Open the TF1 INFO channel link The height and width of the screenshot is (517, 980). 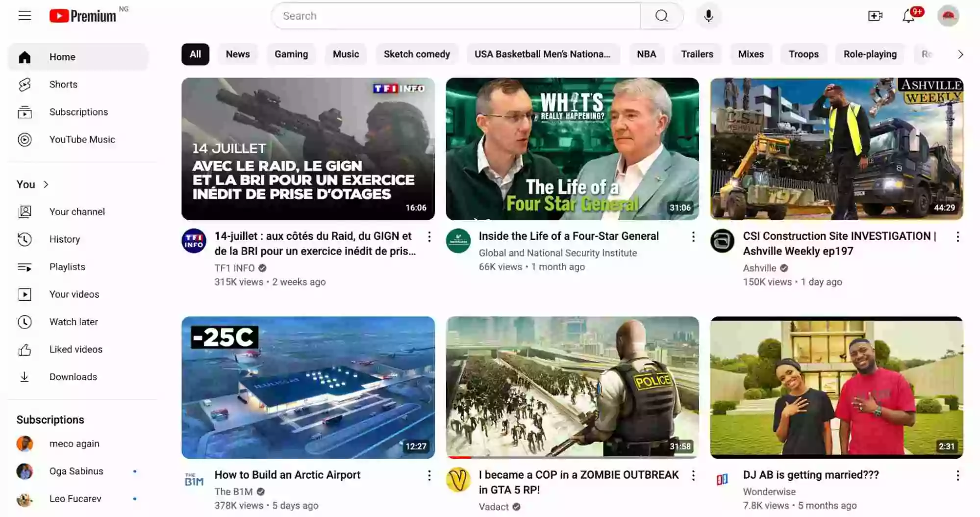point(234,268)
